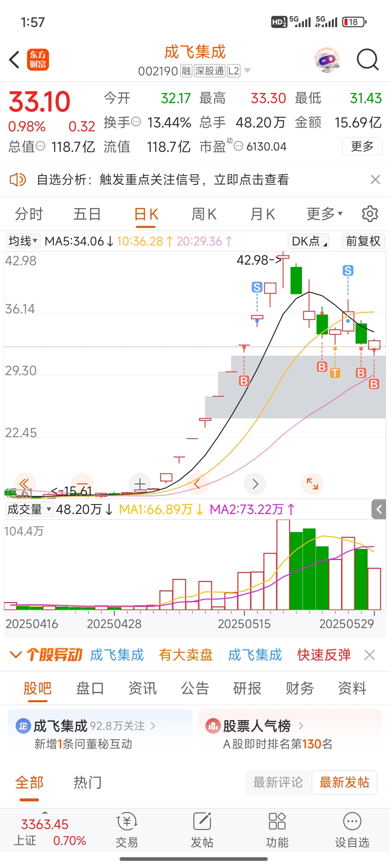Tap the 上证 3363.45 index ticker
This screenshot has width=390, height=868.
[x=49, y=832]
